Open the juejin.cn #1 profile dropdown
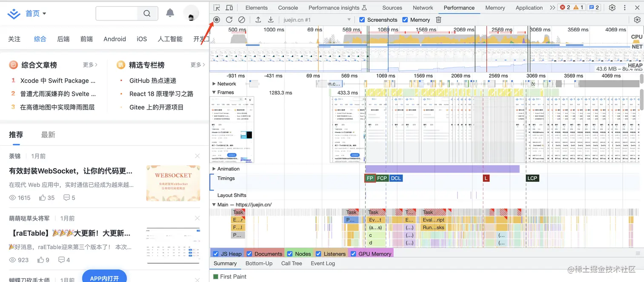This screenshot has width=644, height=282. pos(317,20)
